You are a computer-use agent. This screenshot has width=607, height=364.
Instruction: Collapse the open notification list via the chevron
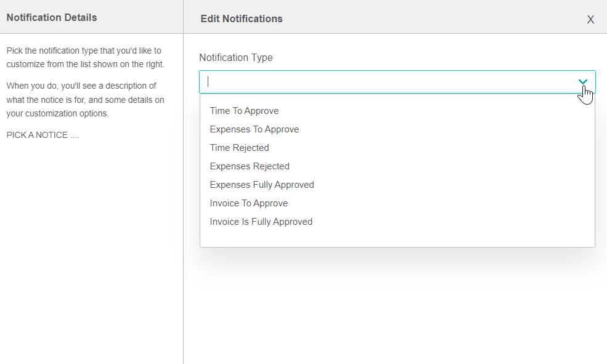tap(582, 81)
